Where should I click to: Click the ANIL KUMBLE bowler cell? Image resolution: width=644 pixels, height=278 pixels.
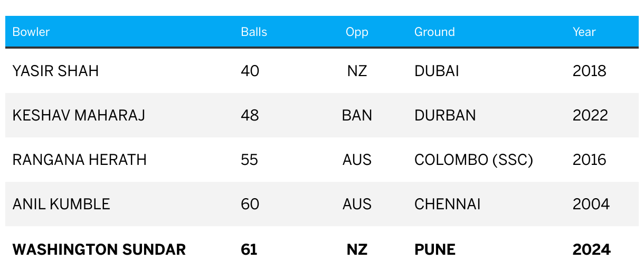coord(61,204)
